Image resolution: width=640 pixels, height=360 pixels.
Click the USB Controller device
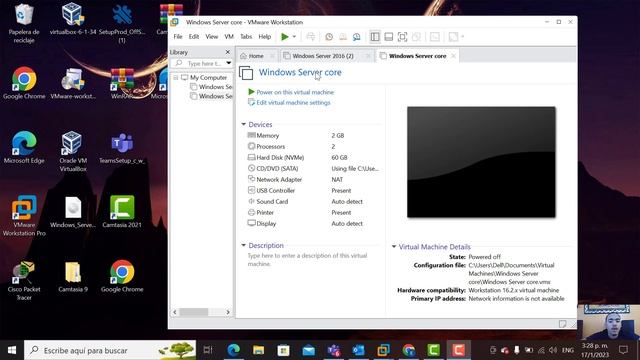pos(313,191)
